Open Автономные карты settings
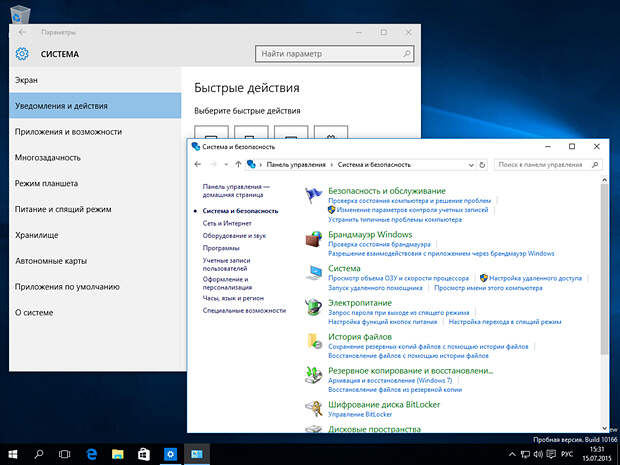 [95, 261]
